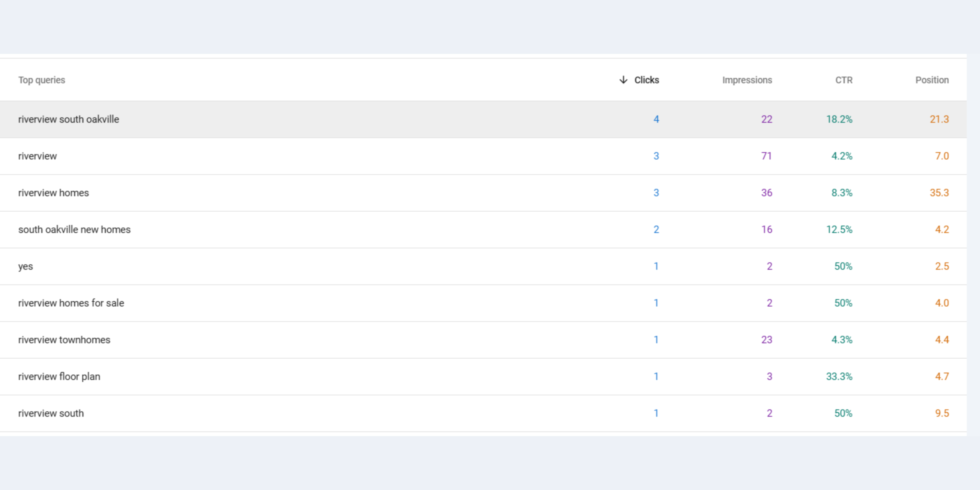
Task: Click clicks value 4 for riverview south oakville
Action: pos(656,119)
